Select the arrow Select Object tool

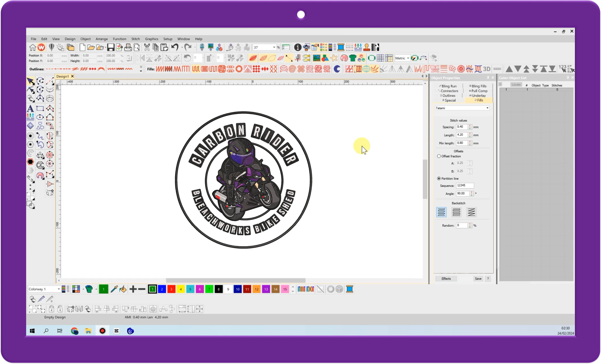point(30,81)
